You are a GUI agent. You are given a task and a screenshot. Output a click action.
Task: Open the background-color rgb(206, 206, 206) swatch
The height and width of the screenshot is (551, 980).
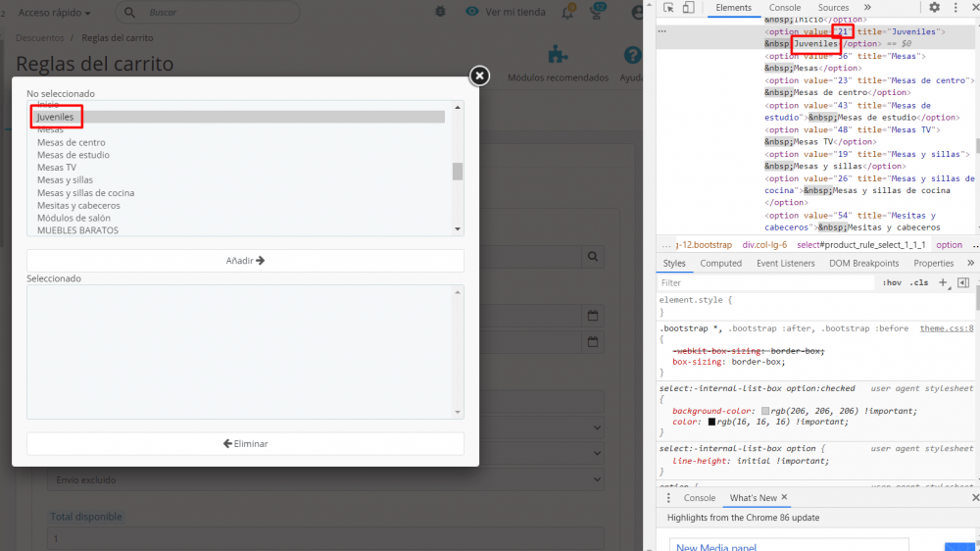tap(765, 411)
